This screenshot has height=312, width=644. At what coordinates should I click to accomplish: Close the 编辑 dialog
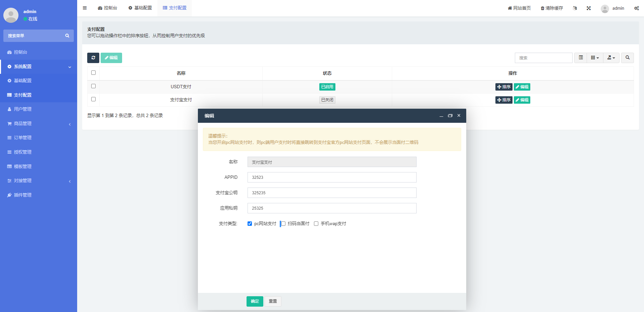click(x=459, y=116)
